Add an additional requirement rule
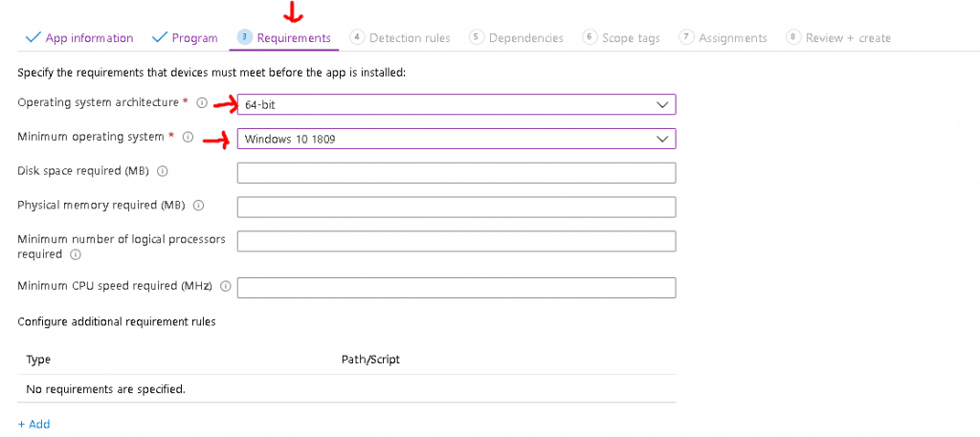The image size is (980, 437). pos(34,424)
